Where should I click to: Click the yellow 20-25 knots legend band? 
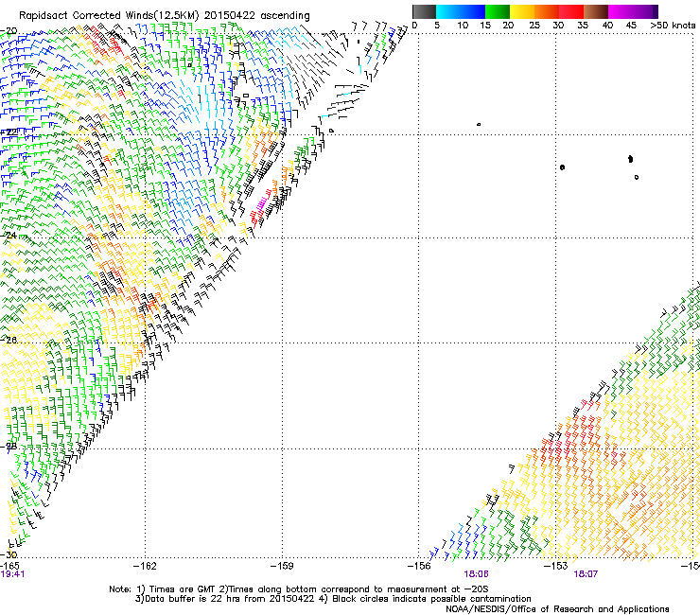pos(522,11)
